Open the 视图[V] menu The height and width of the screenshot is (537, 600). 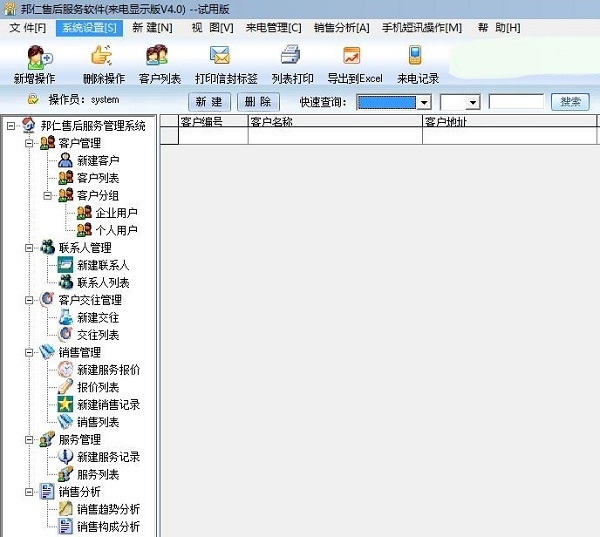(x=212, y=28)
